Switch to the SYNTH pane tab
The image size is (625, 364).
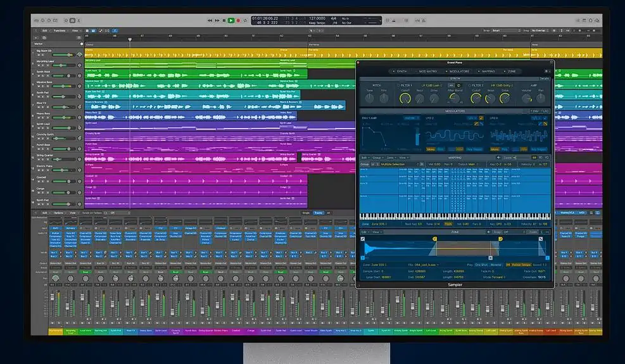click(x=400, y=72)
